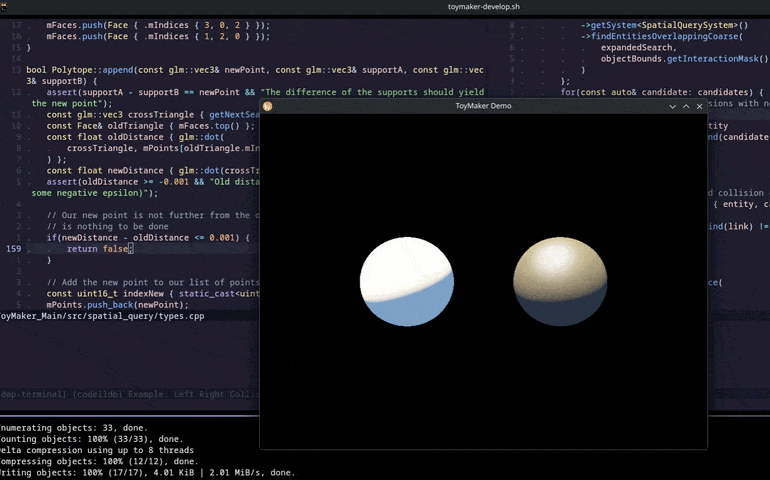Click the tan sphere in the demo
The height and width of the screenshot is (480, 770).
pyautogui.click(x=560, y=282)
